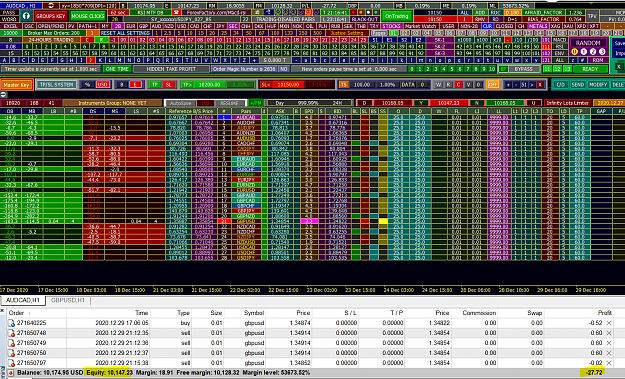Select RANDOM option circle 1
The height and width of the screenshot is (379, 625).
pos(584,52)
